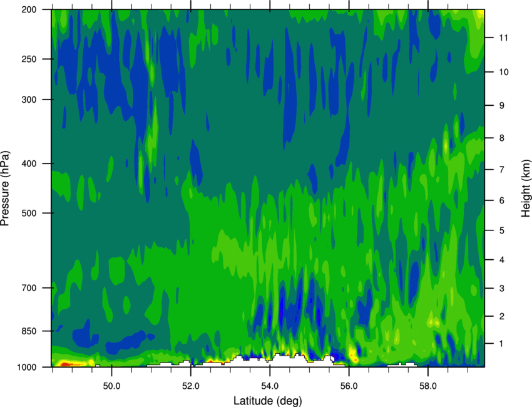
Task: Pick the 5 km height label
Action: click(x=501, y=231)
